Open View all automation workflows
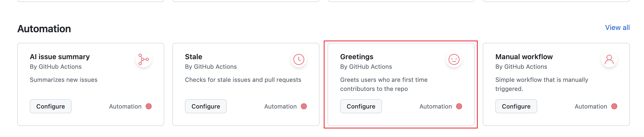This screenshot has height=137, width=644. click(617, 28)
